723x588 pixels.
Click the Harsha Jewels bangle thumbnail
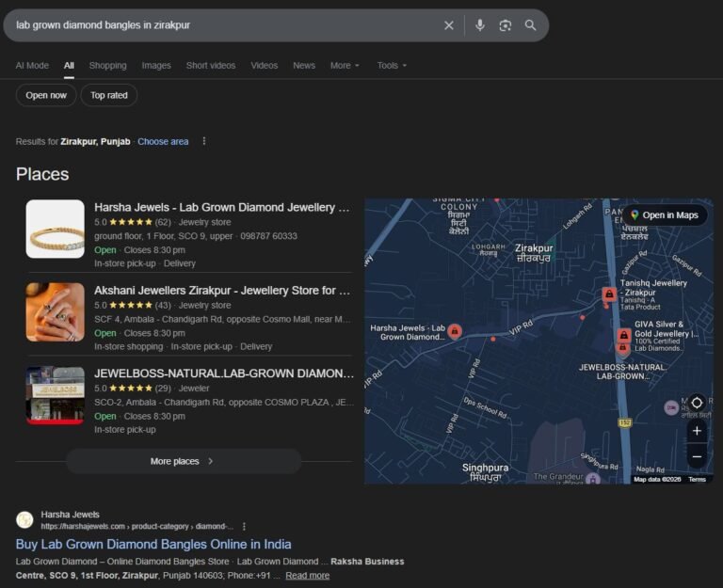(56, 229)
